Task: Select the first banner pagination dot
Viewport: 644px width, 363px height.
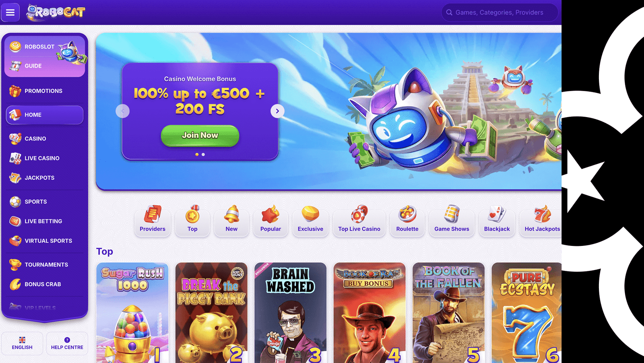Action: tap(197, 155)
